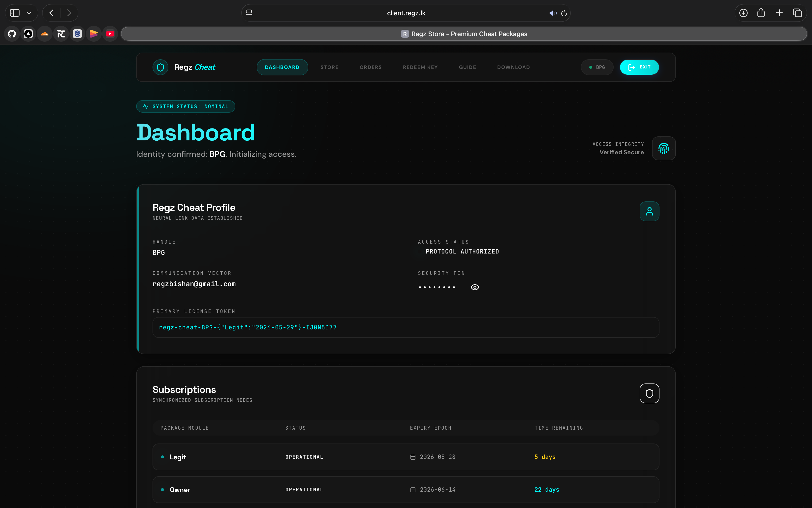Open the page reader menu icon
This screenshot has width=812, height=508.
tap(249, 13)
